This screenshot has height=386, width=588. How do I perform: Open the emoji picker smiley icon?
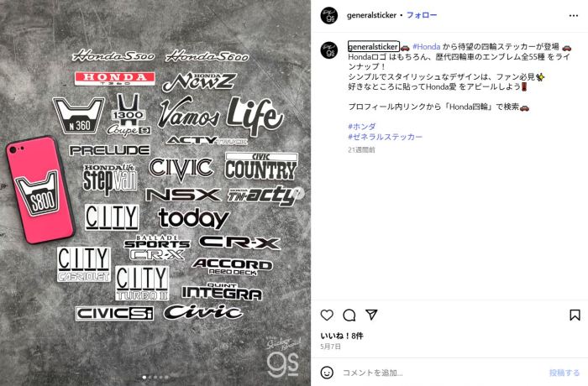327,373
